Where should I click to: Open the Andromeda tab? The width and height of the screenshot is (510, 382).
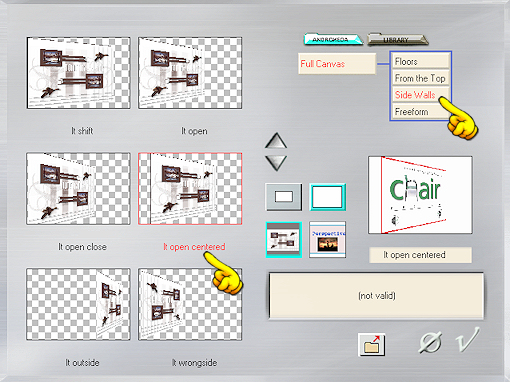point(333,39)
